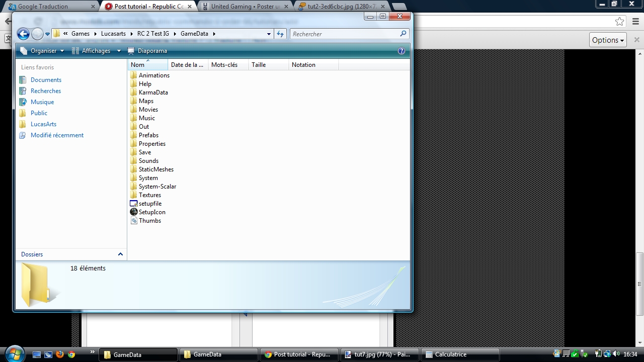Switch to United Gaming tab

pyautogui.click(x=244, y=7)
